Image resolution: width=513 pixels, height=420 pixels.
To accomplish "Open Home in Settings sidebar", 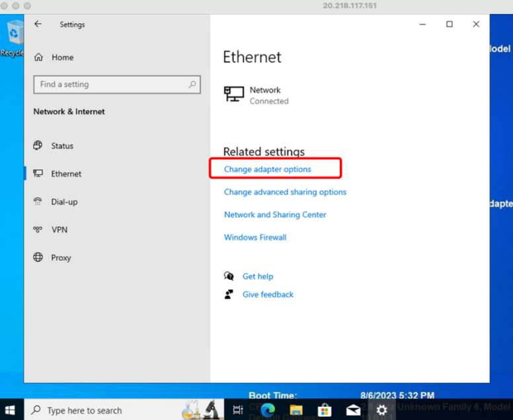I will pos(62,57).
